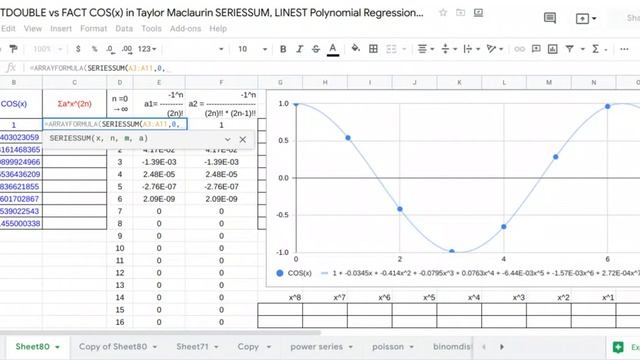Viewport: 640px width, 360px height.
Task: Switch to the Copy sheet tab
Action: pos(248,347)
